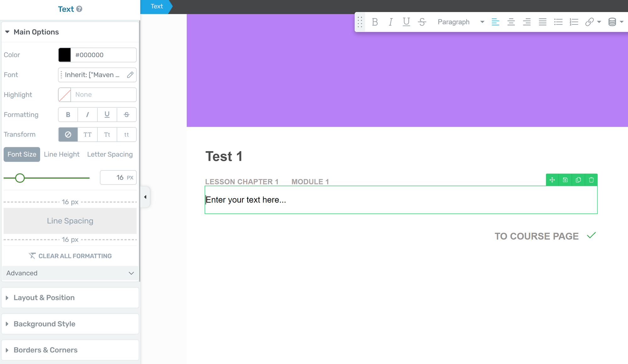Screen dimensions: 628x364
Task: Select the Font Size tab
Action: point(22,154)
